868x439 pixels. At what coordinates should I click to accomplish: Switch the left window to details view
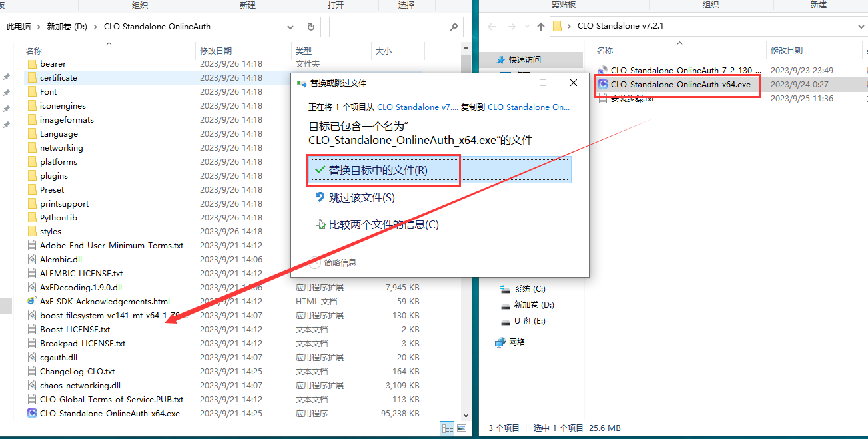click(448, 428)
